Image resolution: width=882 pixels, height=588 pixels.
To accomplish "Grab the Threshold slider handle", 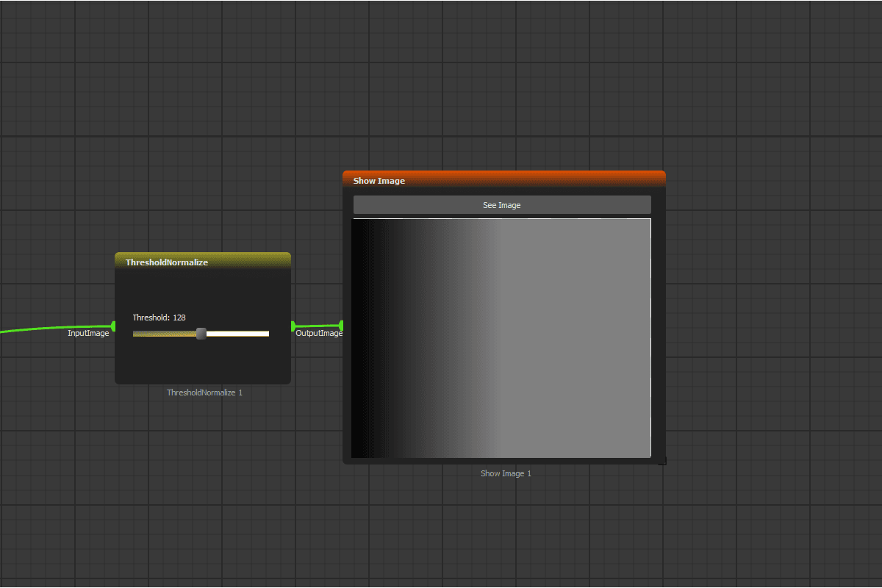I will [201, 334].
